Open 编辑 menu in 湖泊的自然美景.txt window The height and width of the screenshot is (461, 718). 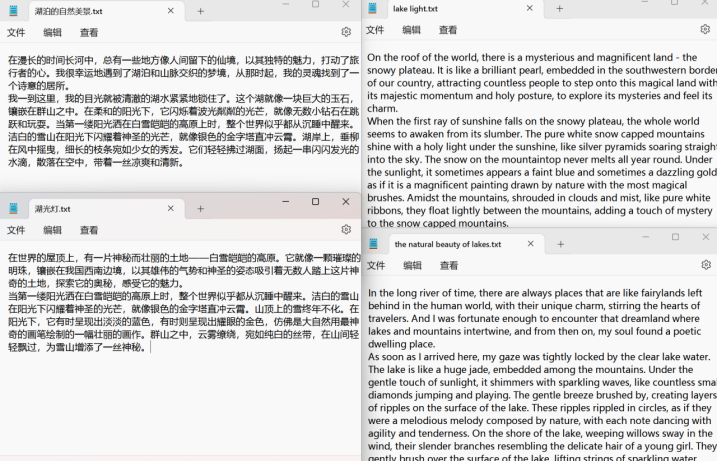click(52, 33)
